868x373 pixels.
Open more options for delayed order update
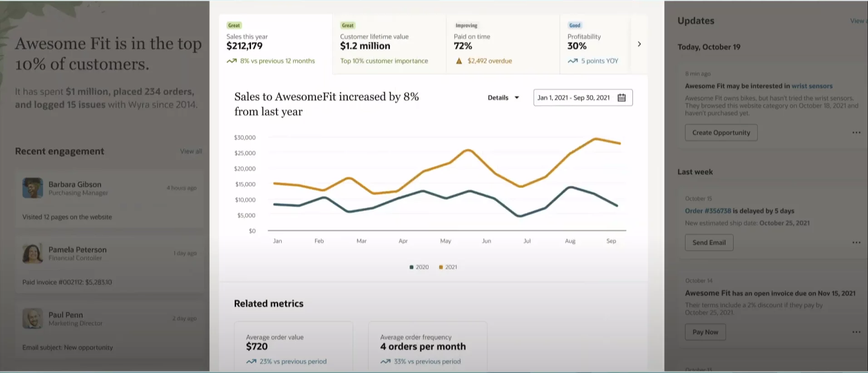[x=856, y=243]
